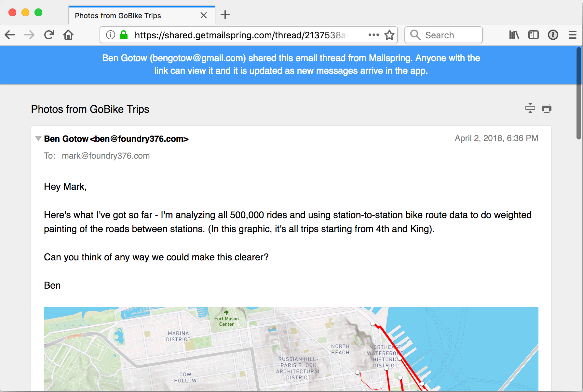Viewport: 583px width, 392px height.
Task: Print the email thread
Action: (x=547, y=108)
